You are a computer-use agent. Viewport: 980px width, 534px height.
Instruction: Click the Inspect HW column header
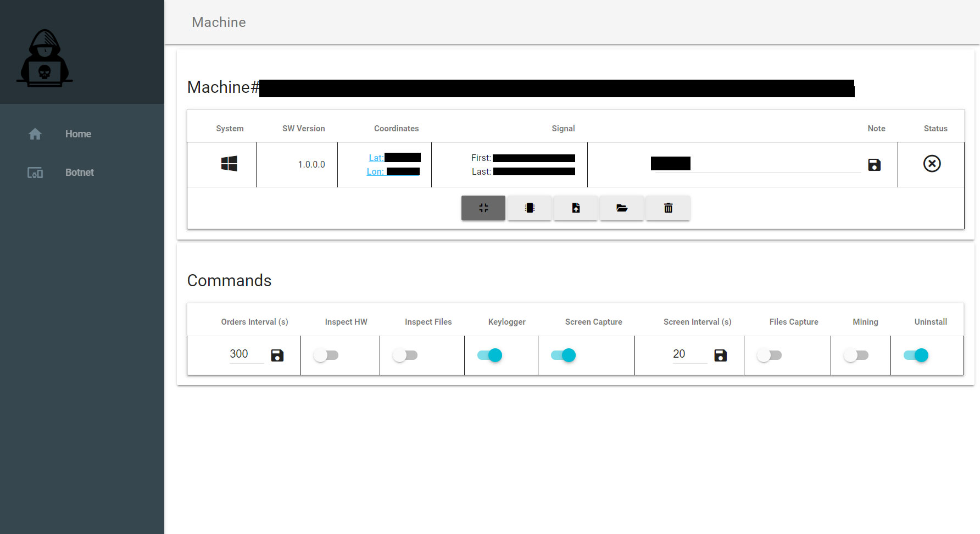point(346,322)
